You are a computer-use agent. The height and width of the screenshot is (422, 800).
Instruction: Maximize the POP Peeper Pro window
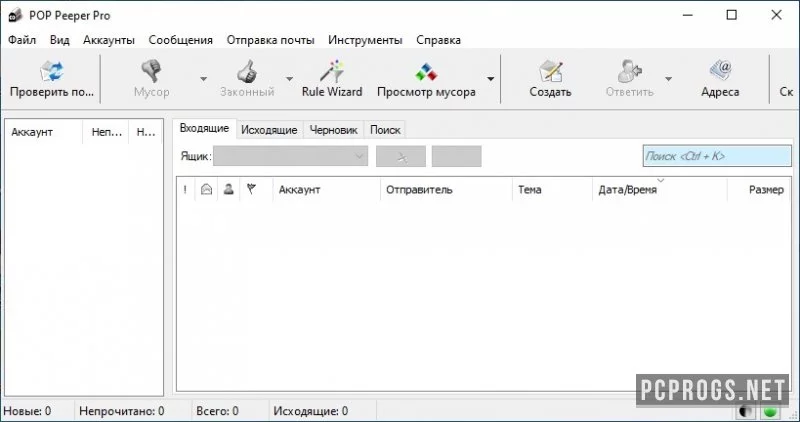[x=732, y=15]
